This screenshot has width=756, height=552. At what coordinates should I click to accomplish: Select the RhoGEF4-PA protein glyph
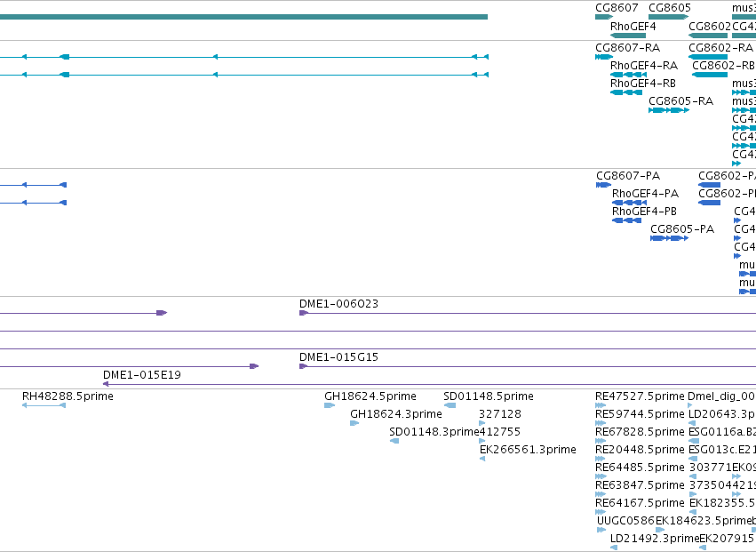click(x=629, y=203)
